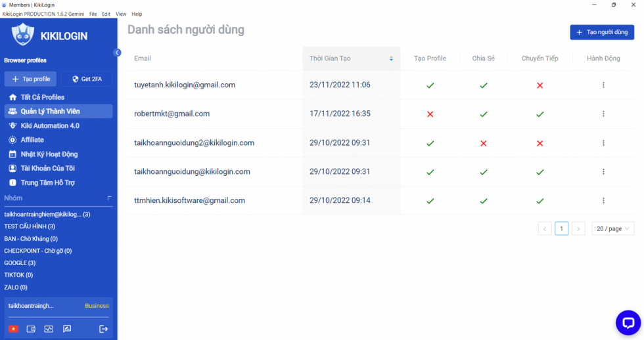Open the live chat bubble
The width and height of the screenshot is (644, 340).
(x=628, y=323)
